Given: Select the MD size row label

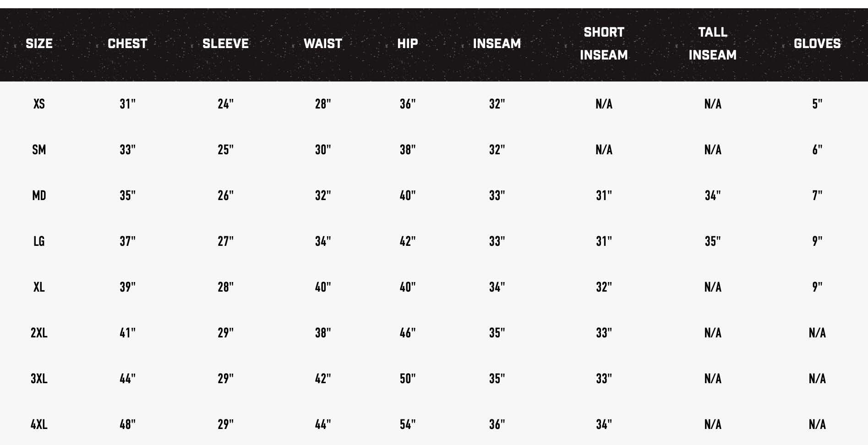Looking at the screenshot, I should [x=39, y=195].
